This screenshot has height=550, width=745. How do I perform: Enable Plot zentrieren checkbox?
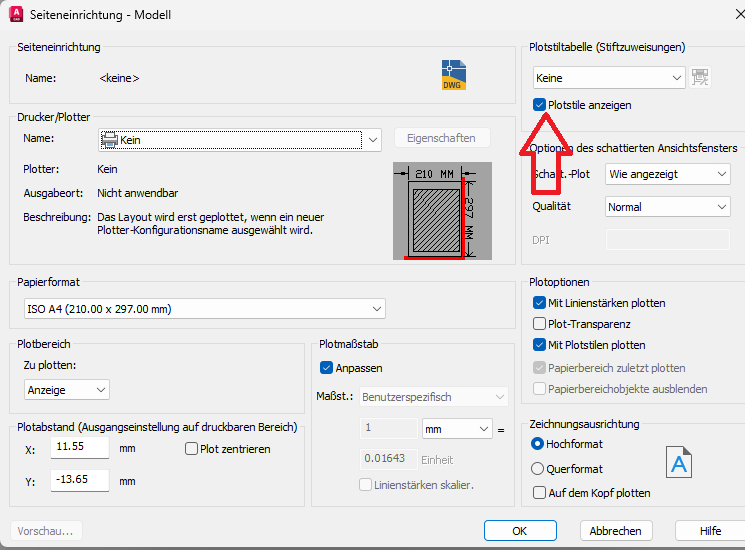[x=191, y=449]
